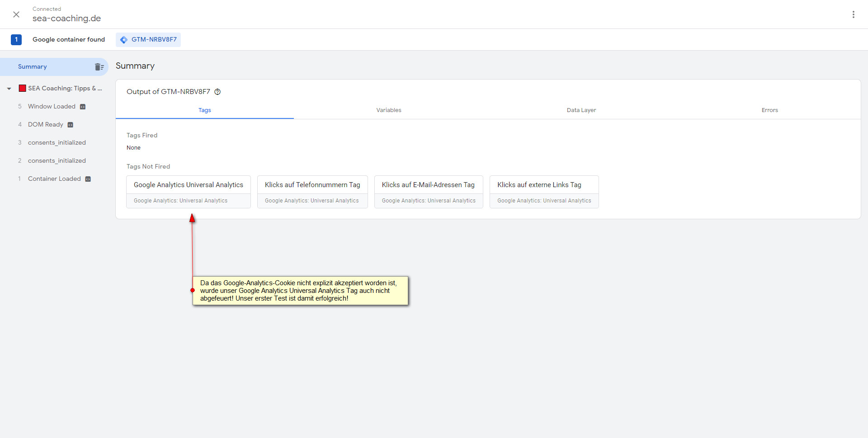
Task: Open the Klicks auf Telefonnummern Tag card
Action: click(x=312, y=192)
